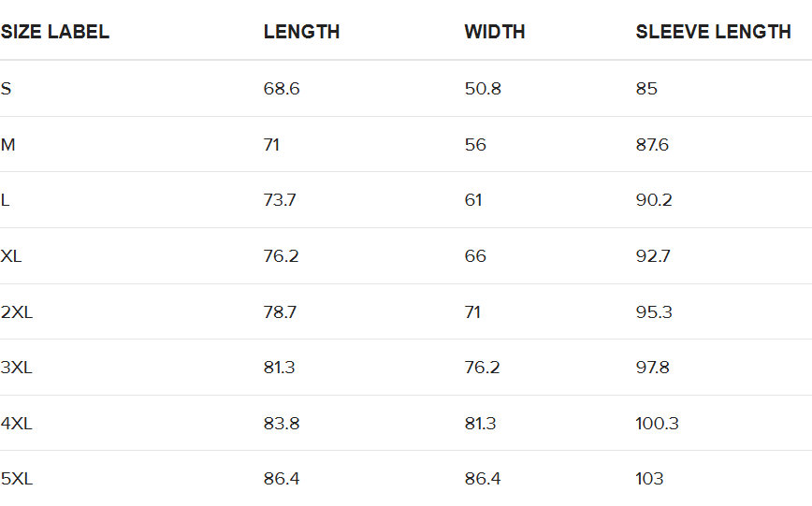Select the 4XL size row label
Viewport: 812px width, 506px height.
(x=17, y=424)
